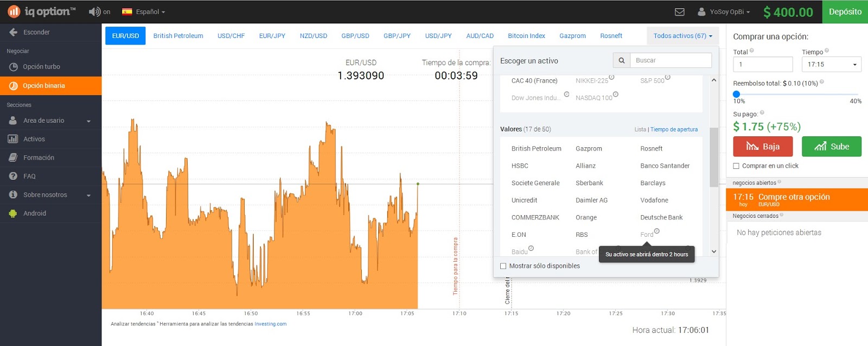This screenshot has height=346, width=868.
Task: Click clock icon next to Ford
Action: point(656,231)
